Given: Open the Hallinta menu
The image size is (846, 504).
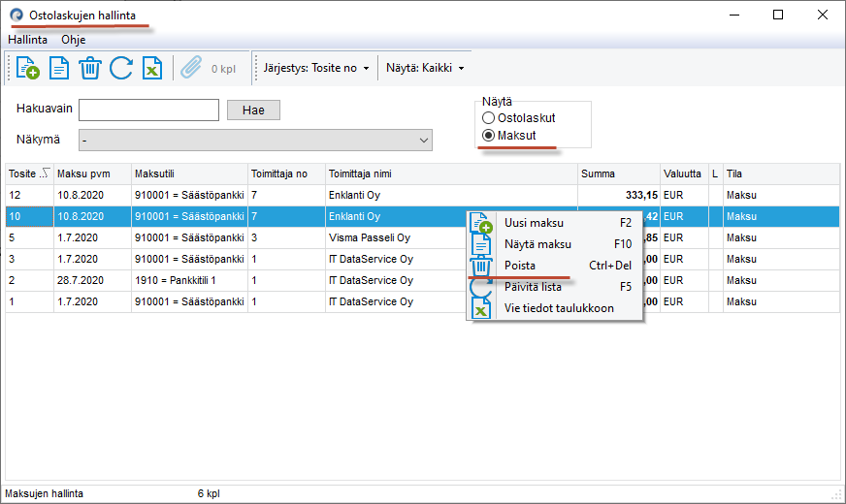Looking at the screenshot, I should coord(27,40).
